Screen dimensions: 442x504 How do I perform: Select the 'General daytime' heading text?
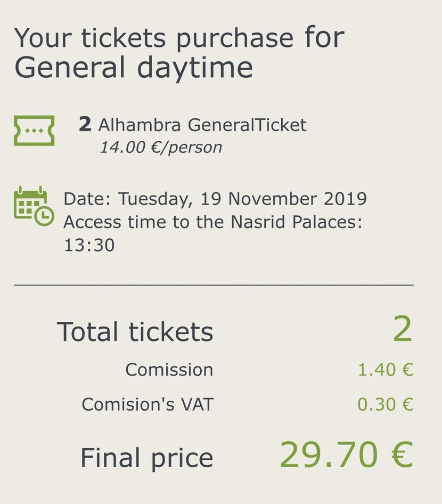pos(133,68)
